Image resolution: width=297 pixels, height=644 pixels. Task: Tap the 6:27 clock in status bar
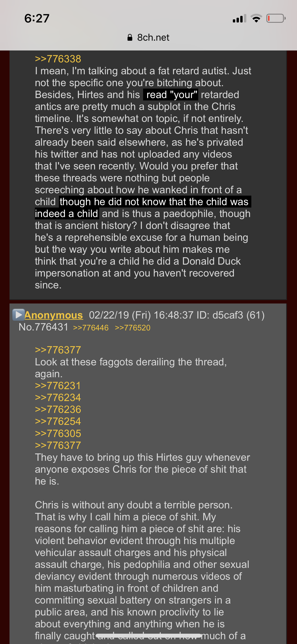[x=37, y=18]
